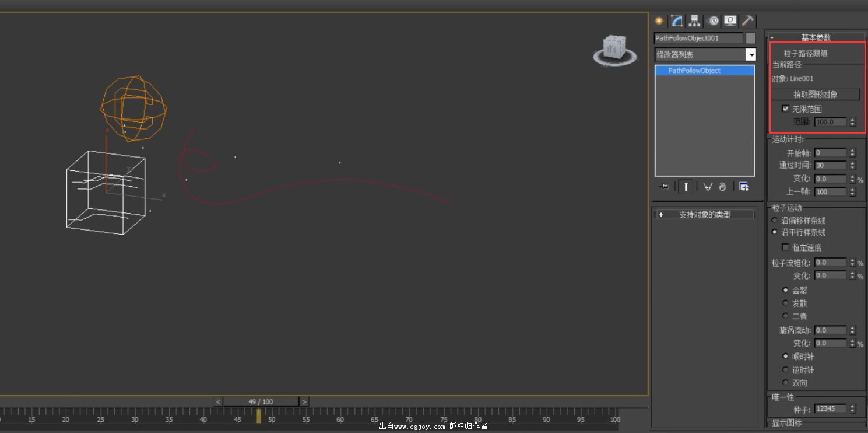The width and height of the screenshot is (868, 433).
Task: Click the 上一帧 input field showing 100
Action: coord(831,191)
